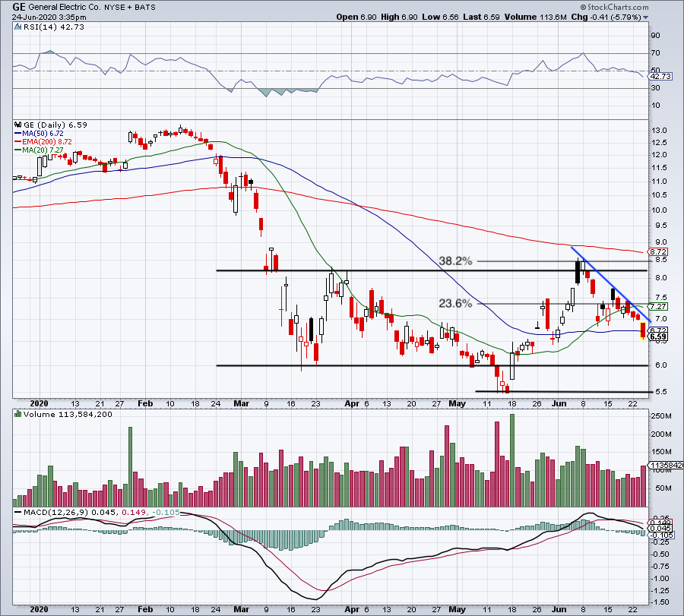Click the RSI 42.73 axis value tag
The image size is (684, 616).
(x=660, y=76)
